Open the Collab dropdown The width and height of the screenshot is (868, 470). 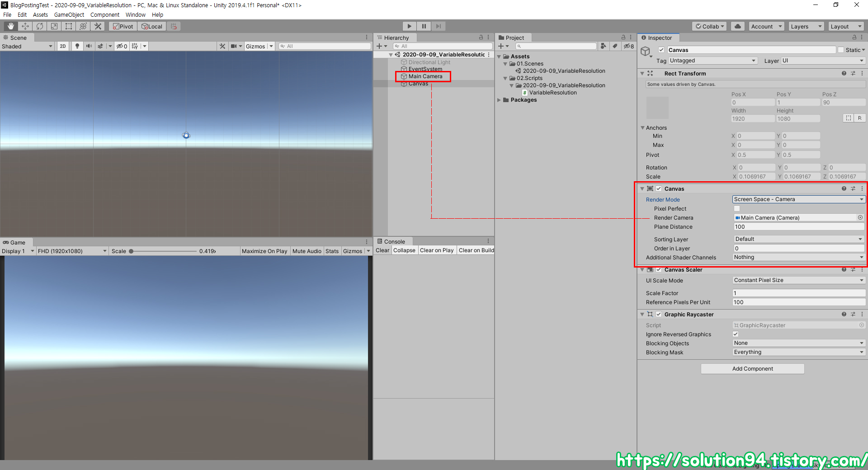[x=709, y=26]
